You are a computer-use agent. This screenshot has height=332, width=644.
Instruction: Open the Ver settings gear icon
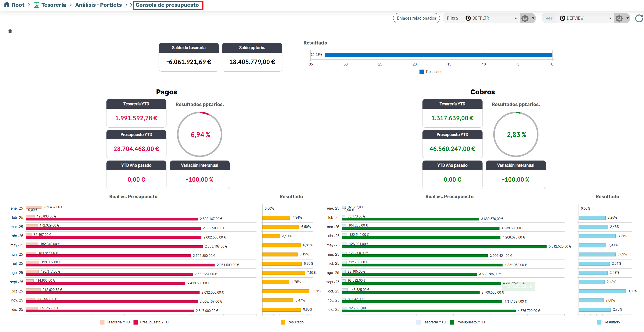619,18
